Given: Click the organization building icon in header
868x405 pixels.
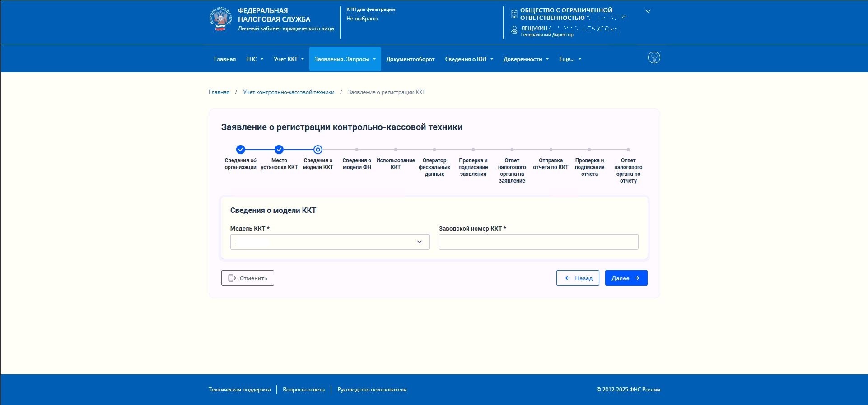Looking at the screenshot, I should pyautogui.click(x=514, y=14).
